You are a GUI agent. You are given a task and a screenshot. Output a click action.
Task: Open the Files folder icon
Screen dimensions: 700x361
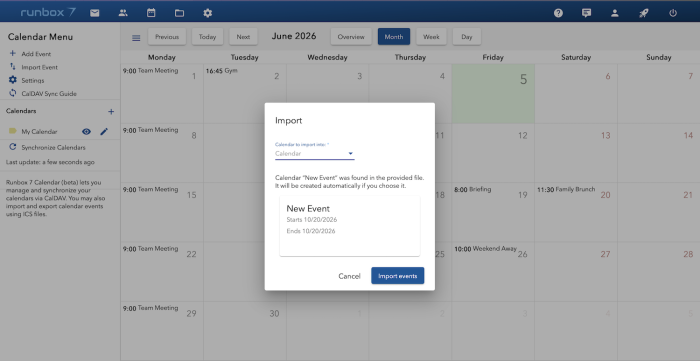179,13
